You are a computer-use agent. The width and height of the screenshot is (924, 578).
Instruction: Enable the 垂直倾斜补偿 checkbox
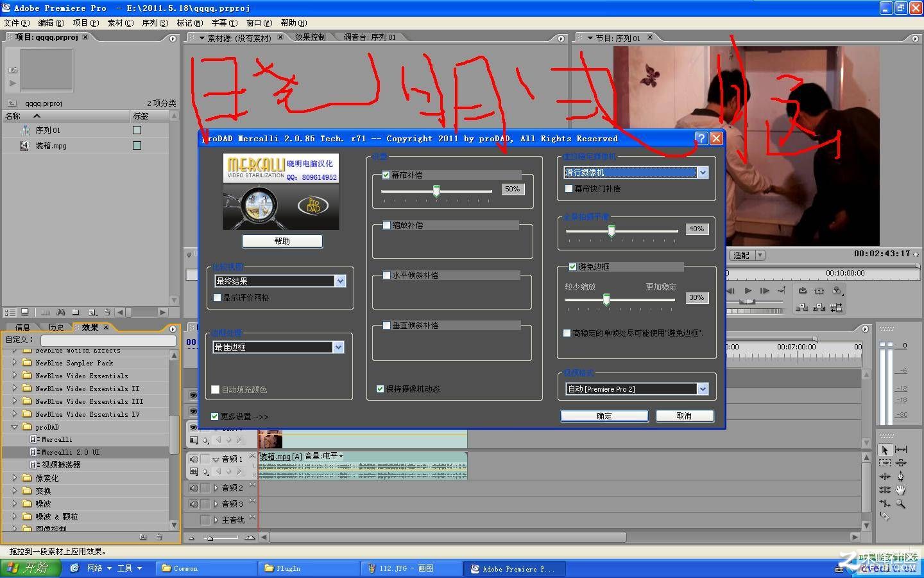coord(386,325)
